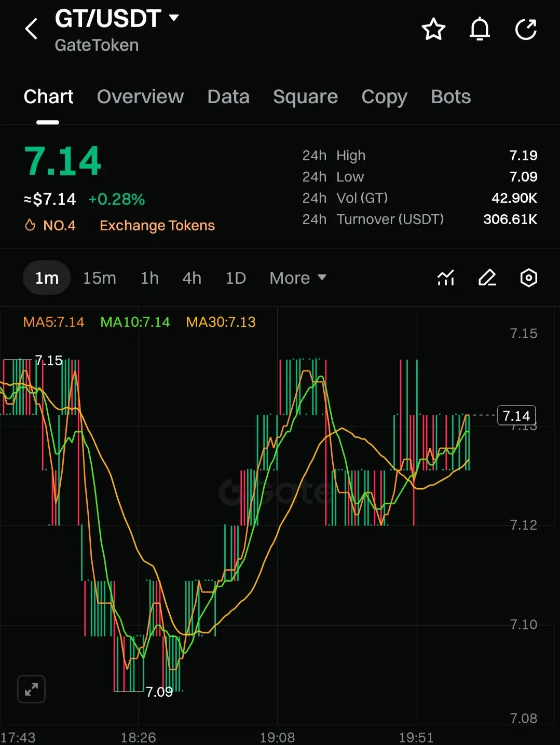Expand the More timeframes dropdown
The image size is (560, 745).
coord(298,278)
